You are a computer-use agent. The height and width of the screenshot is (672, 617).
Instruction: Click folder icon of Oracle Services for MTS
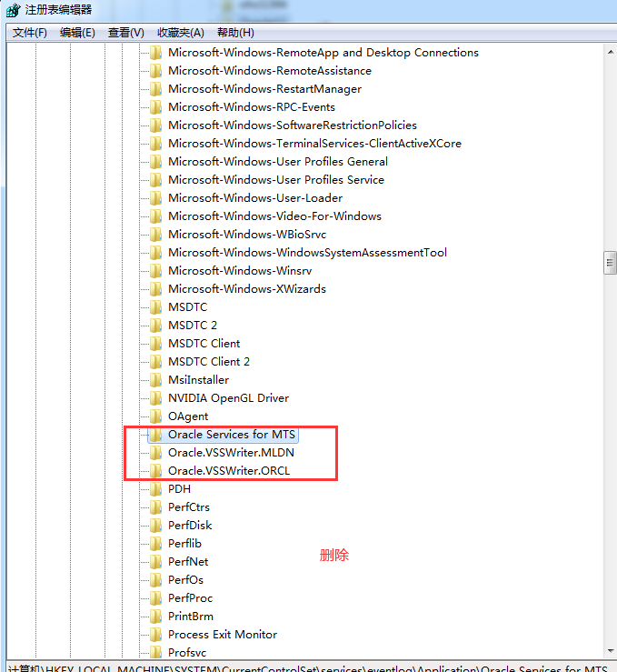pos(156,435)
